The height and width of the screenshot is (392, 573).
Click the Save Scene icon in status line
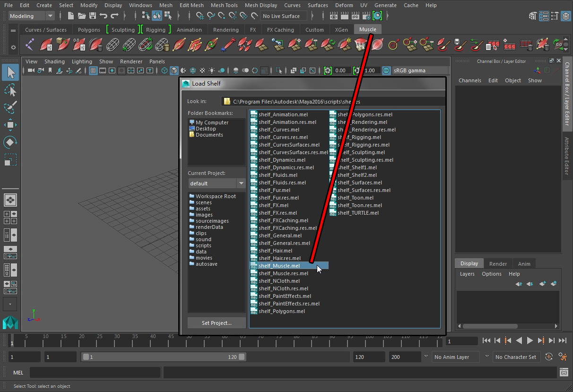click(93, 16)
